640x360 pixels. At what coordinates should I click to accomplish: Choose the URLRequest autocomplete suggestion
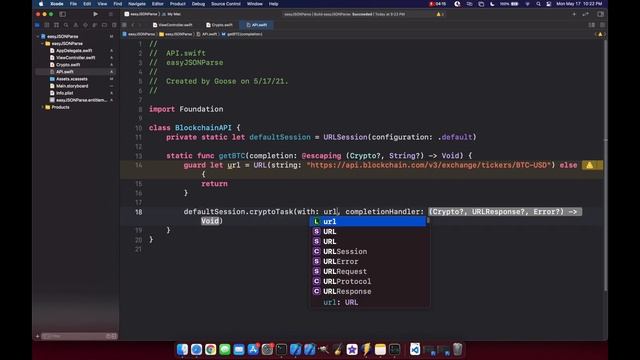coord(368,271)
